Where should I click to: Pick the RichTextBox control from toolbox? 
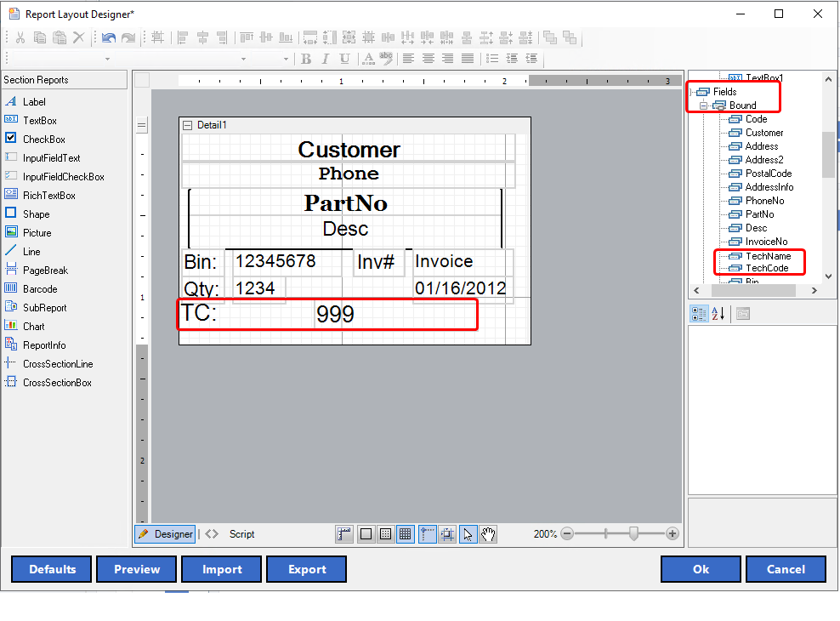48,196
